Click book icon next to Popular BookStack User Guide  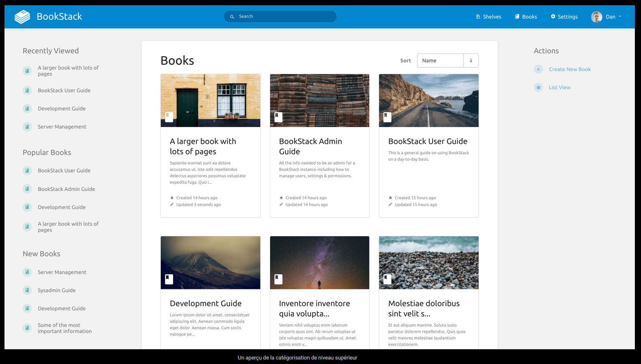pyautogui.click(x=27, y=171)
